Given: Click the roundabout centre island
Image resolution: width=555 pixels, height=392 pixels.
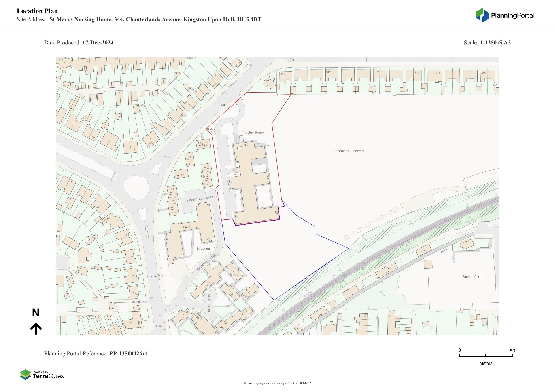Looking at the screenshot, I should click(x=136, y=188).
